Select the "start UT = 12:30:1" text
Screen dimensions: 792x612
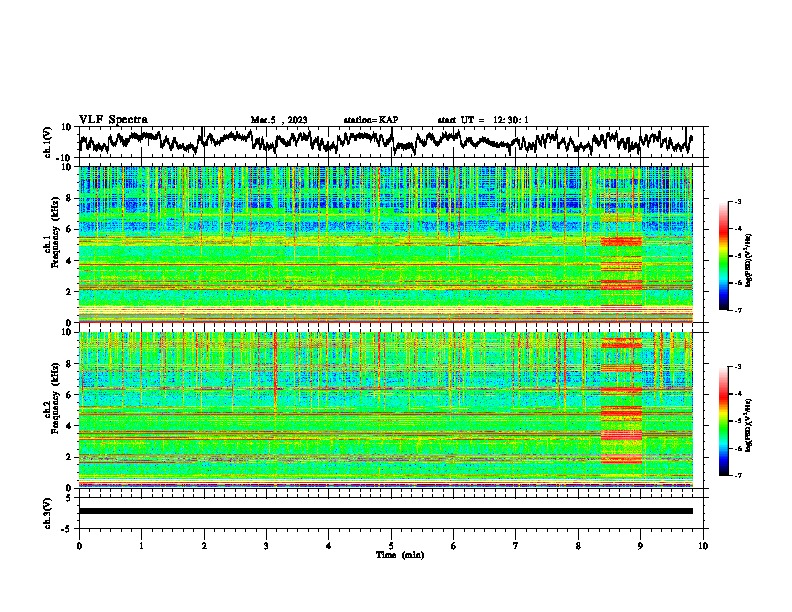pyautogui.click(x=483, y=120)
